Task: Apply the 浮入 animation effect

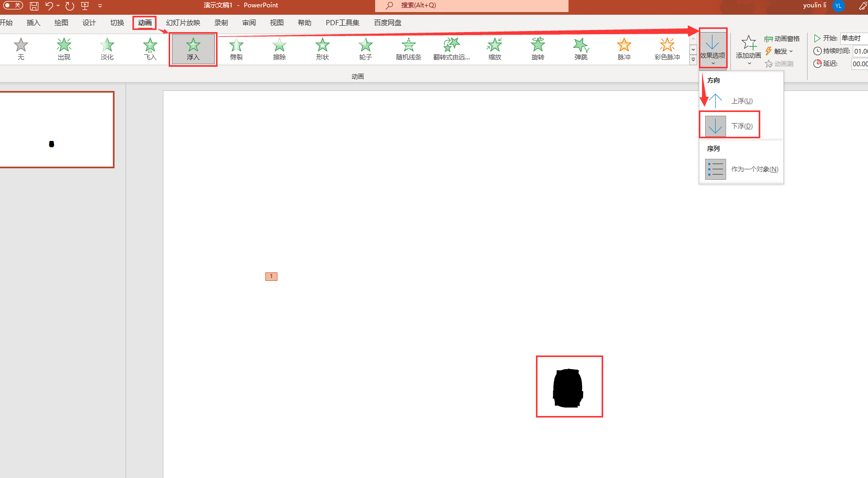Action: (x=193, y=49)
